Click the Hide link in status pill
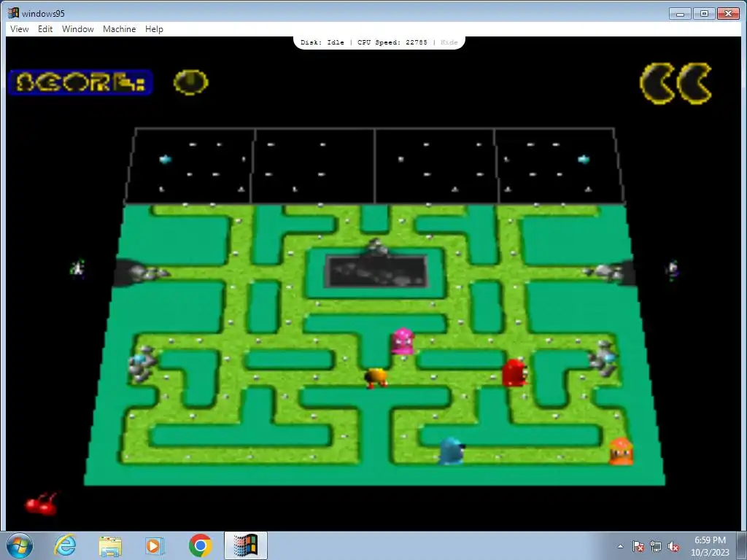 click(x=449, y=42)
